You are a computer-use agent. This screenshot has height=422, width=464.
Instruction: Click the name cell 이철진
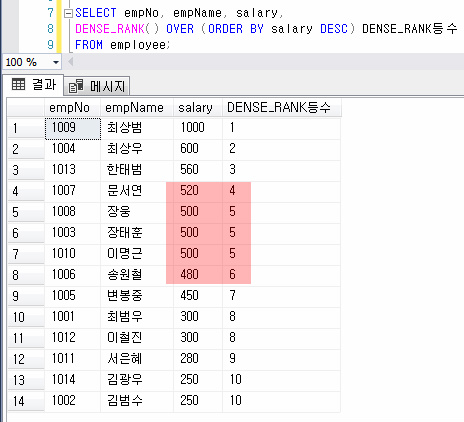point(137,338)
